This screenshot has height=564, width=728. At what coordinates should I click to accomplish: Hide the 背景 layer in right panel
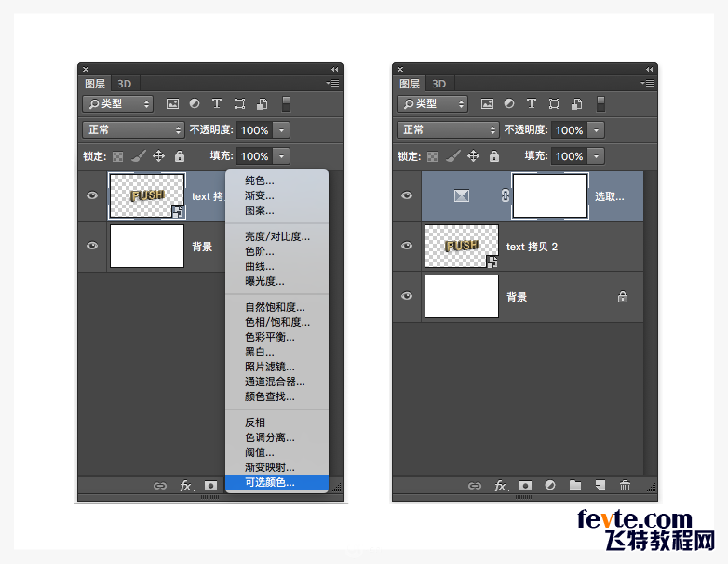[x=407, y=296]
